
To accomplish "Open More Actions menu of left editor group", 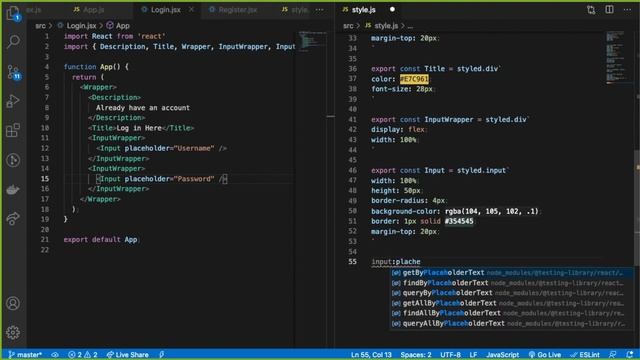I will point(320,9).
